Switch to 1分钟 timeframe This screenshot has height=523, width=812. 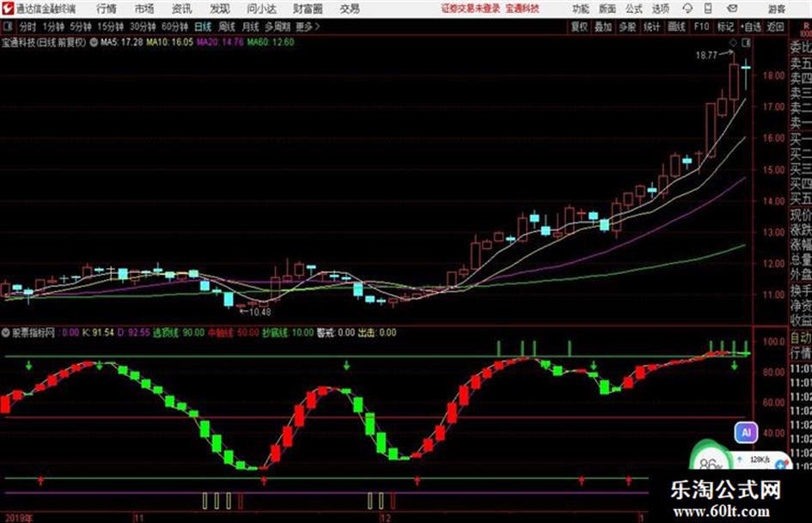tap(53, 27)
